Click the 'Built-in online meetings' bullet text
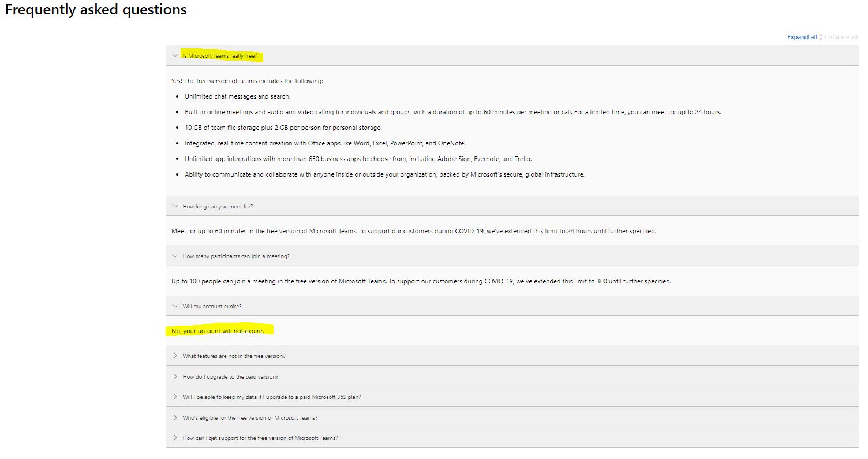 point(453,112)
